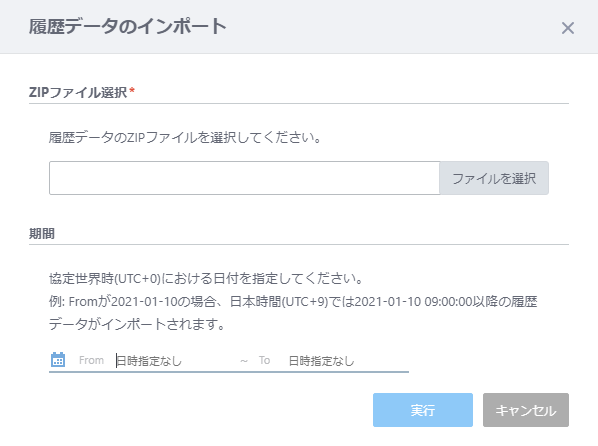Viewport: 598px width, 446px height.
Task: Click the 履歴データのZIPファイルを選択してください instruction text
Action: [185, 137]
